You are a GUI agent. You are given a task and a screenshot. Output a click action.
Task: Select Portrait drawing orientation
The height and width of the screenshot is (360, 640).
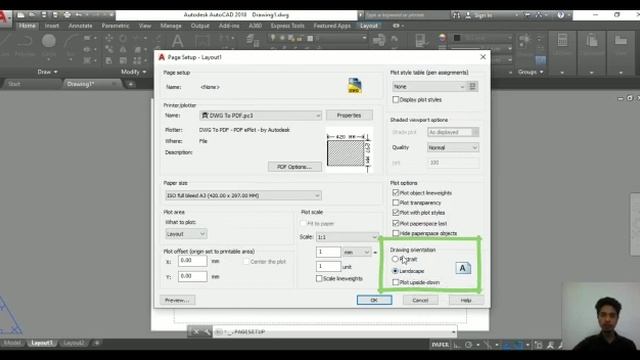(395, 259)
